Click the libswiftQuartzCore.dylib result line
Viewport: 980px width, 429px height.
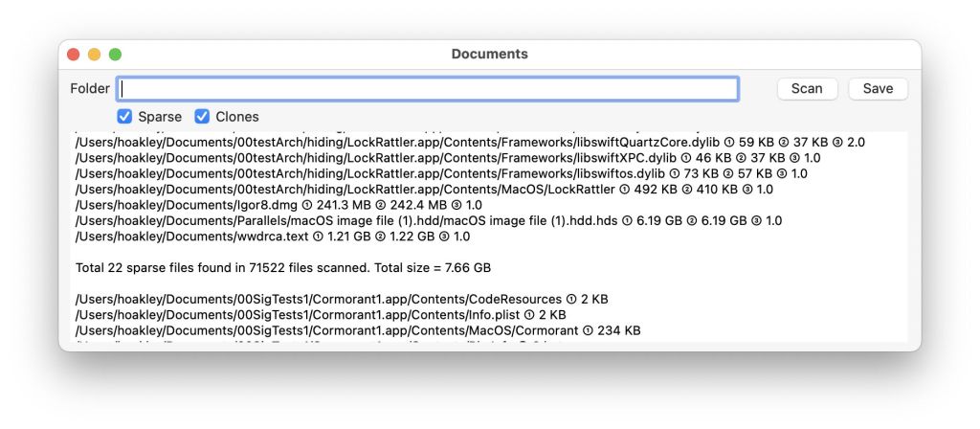469,142
